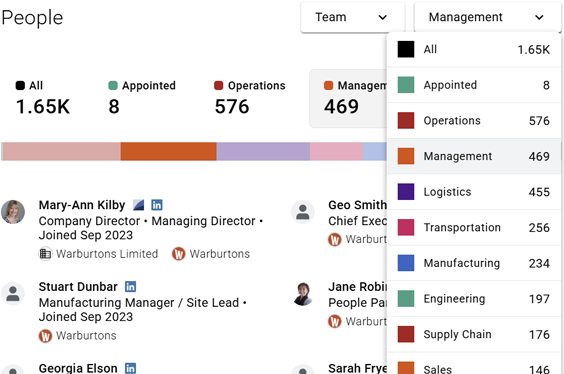Click the orange Management bar segment
The image size is (564, 374).
[168, 151]
